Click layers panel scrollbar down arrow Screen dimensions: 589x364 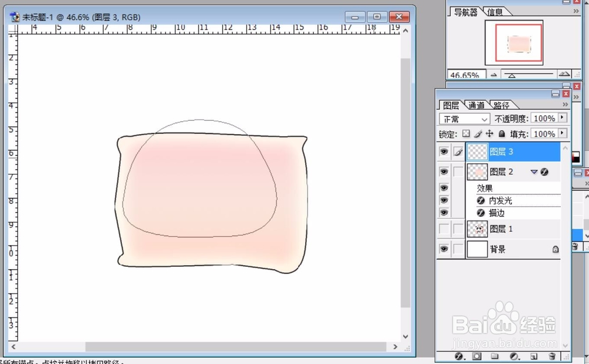565,346
